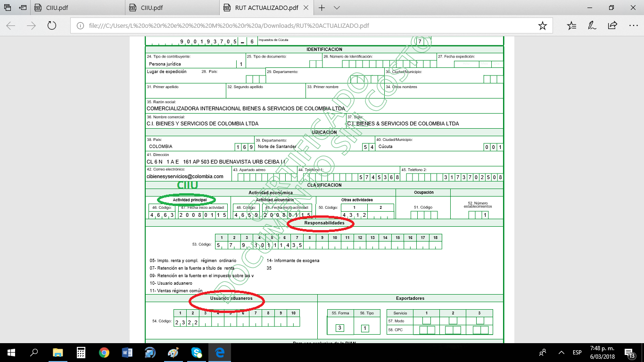The height and width of the screenshot is (362, 644).
Task: Click the UBICACION section header
Action: click(324, 132)
